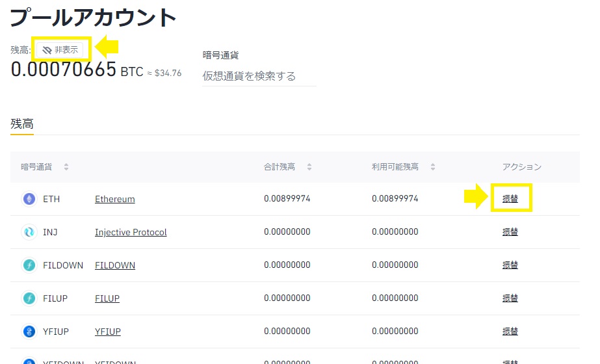Select FILDOWN available balance 0.00000000

[395, 265]
